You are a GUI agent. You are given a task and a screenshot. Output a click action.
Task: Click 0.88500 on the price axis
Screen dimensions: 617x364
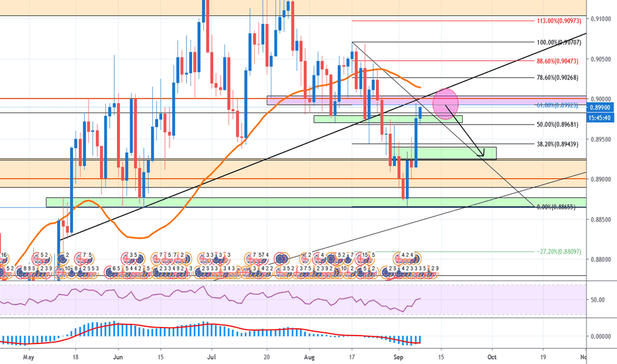[600, 219]
